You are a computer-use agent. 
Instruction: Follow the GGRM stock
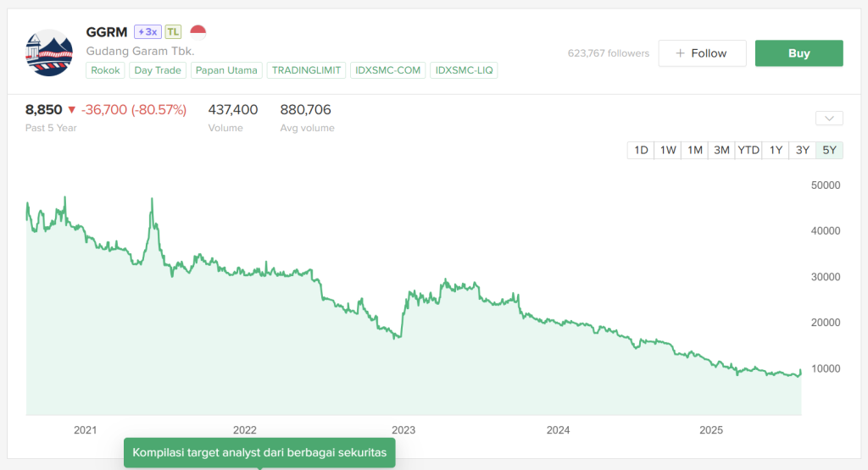pos(702,53)
